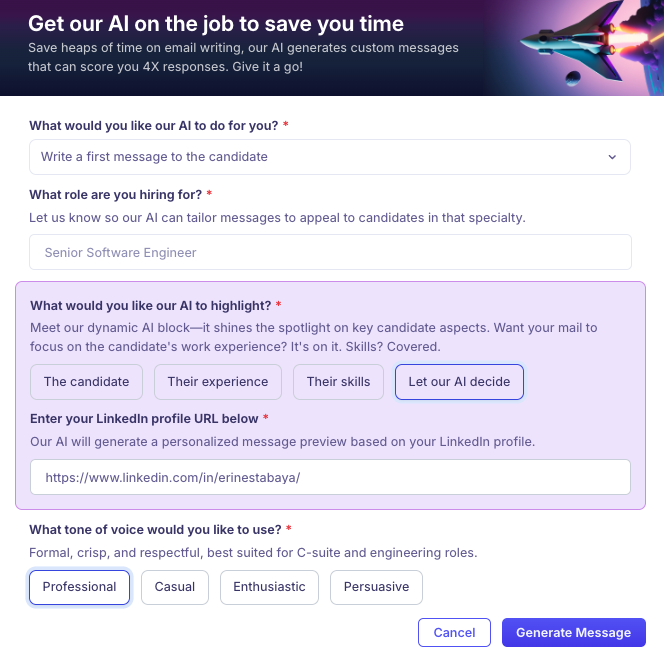This screenshot has height=664, width=664.
Task: Focus the Senior Software Engineer role field
Action: (330, 252)
